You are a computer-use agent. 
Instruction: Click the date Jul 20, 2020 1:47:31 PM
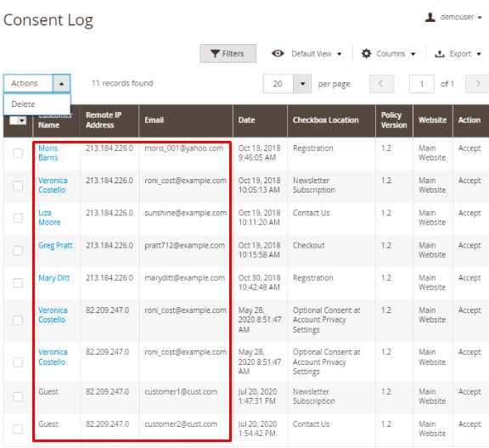tap(257, 396)
